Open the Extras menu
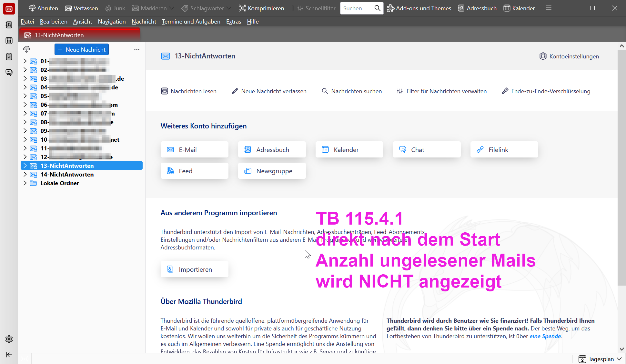Screen dimensions: 626x364 tap(234, 22)
